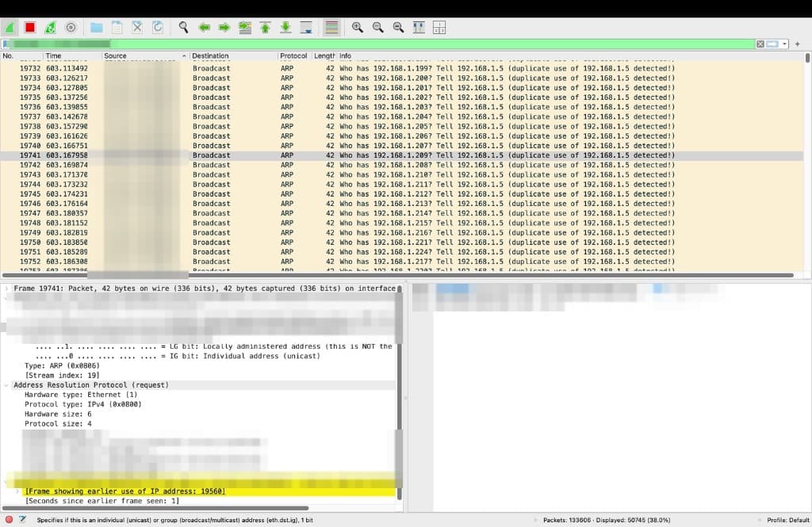This screenshot has height=527, width=812.
Task: Click the green display filter field
Action: (x=381, y=44)
